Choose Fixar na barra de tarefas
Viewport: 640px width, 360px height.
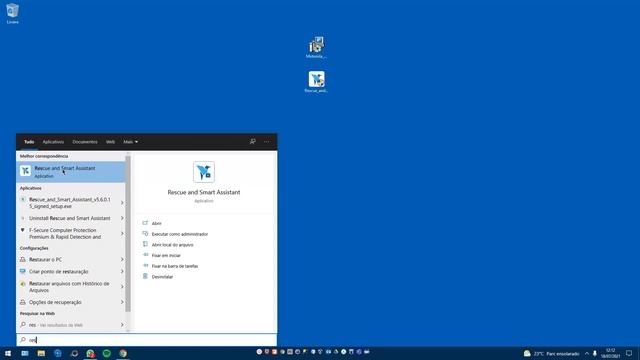(x=175, y=266)
